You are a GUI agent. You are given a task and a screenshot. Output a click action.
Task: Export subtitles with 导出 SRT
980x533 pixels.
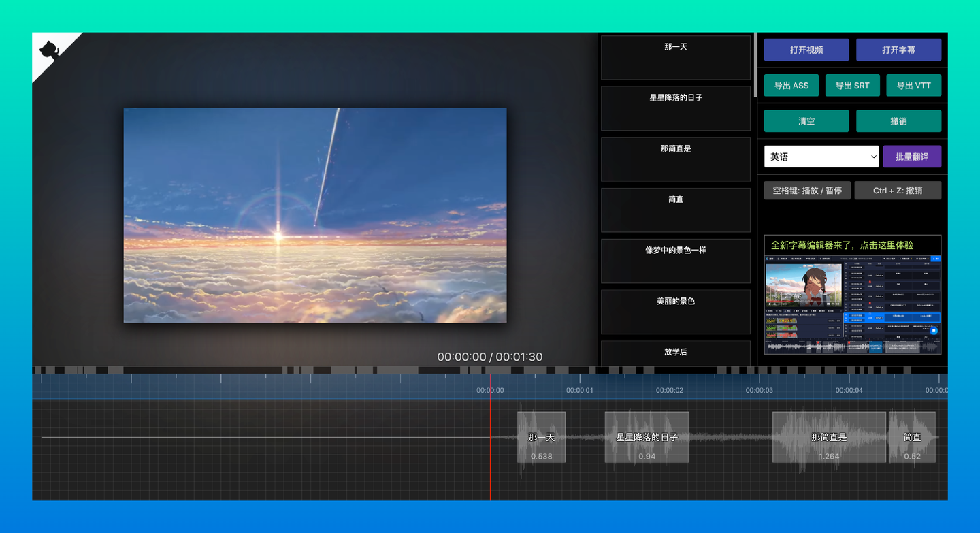(x=853, y=86)
